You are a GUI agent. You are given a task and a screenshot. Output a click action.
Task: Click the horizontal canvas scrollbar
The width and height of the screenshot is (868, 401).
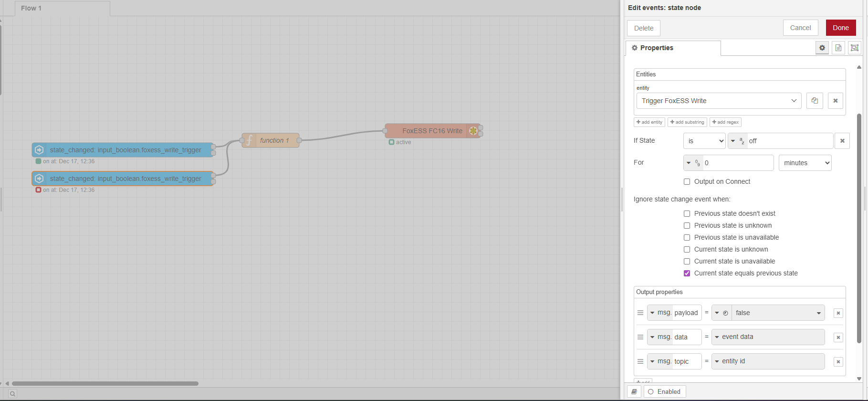[105, 383]
